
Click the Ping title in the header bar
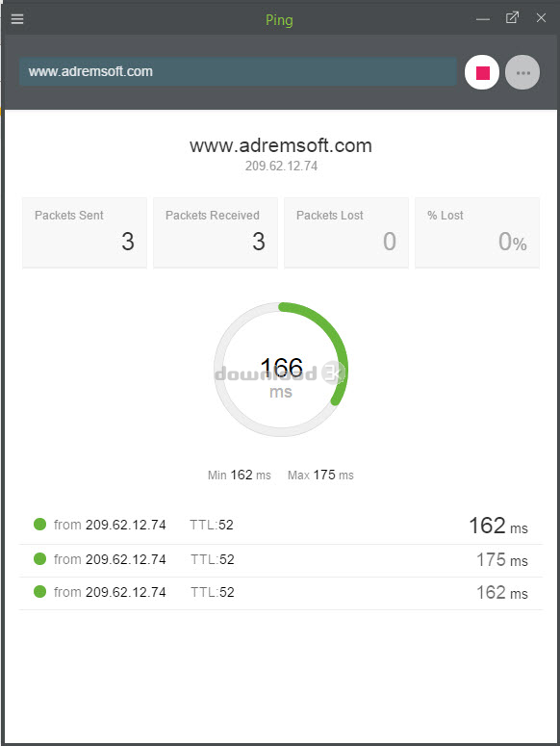coord(279,20)
